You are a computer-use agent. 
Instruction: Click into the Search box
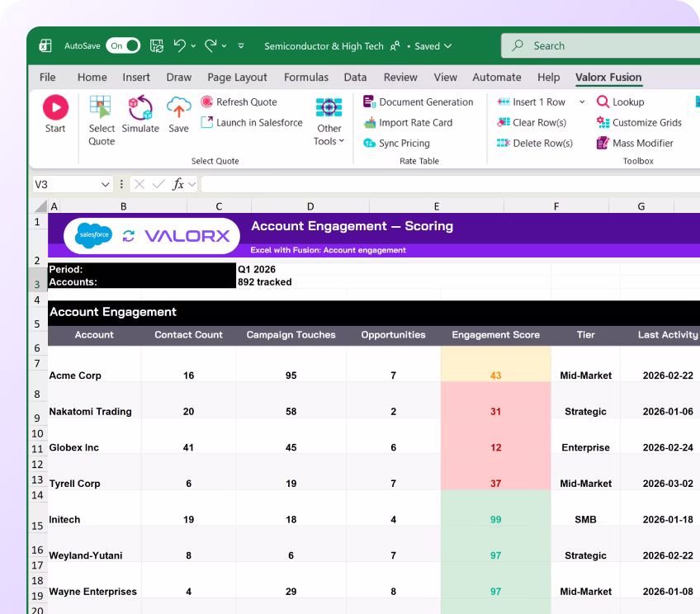coord(600,46)
